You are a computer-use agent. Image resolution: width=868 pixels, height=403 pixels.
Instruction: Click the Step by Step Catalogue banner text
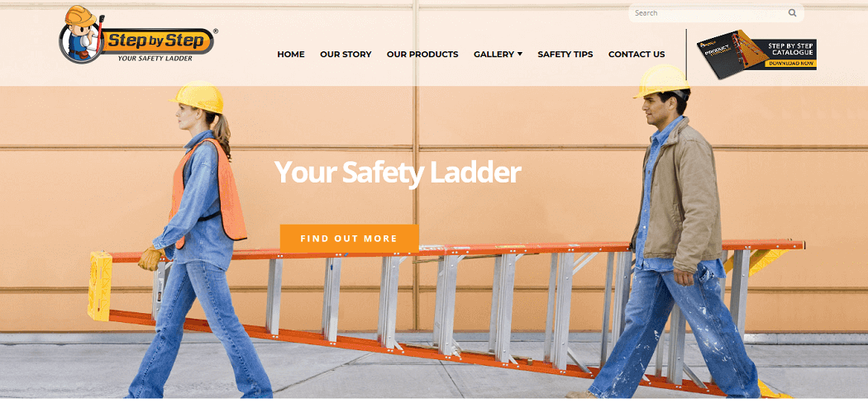(790, 48)
